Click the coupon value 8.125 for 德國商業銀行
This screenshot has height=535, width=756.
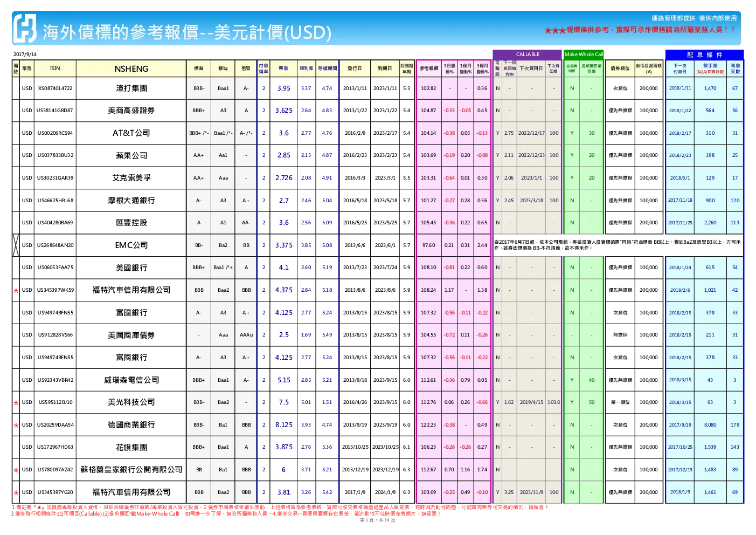(283, 425)
